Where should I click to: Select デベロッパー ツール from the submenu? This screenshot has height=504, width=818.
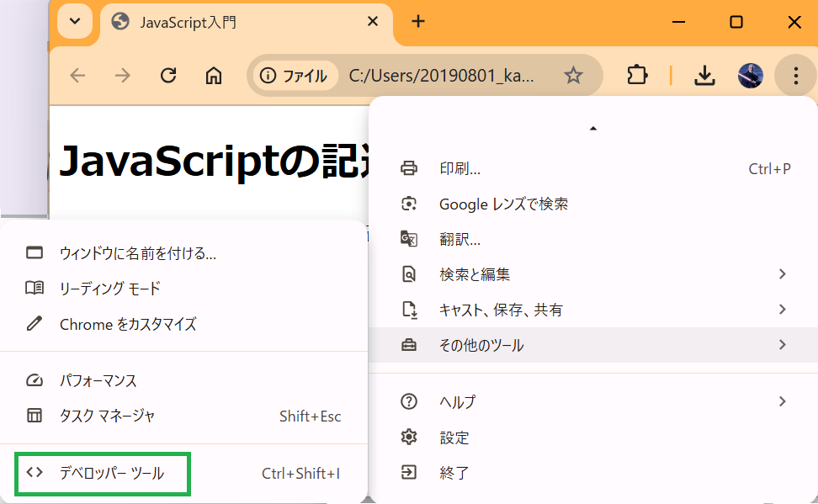click(112, 474)
